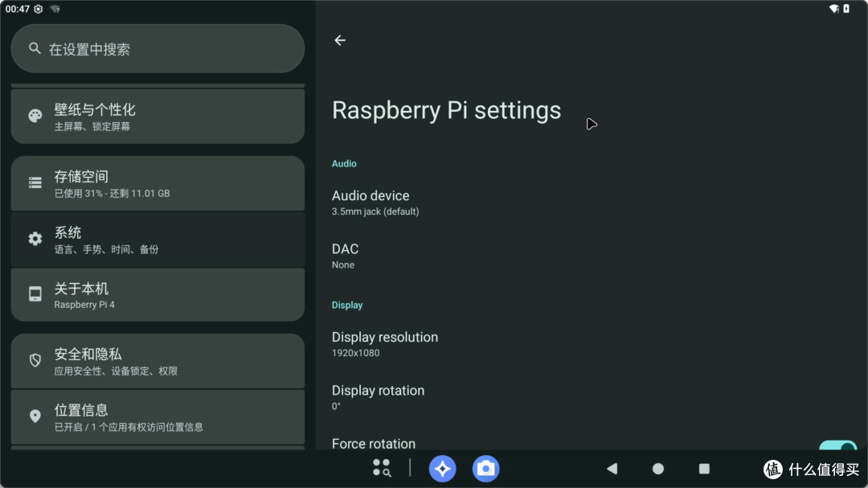
Task: Click the Wi-Fi icon at top right
Action: point(833,9)
